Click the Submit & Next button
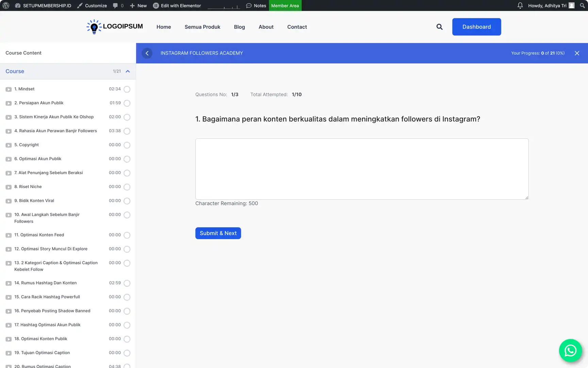This screenshot has width=588, height=368. [218, 233]
